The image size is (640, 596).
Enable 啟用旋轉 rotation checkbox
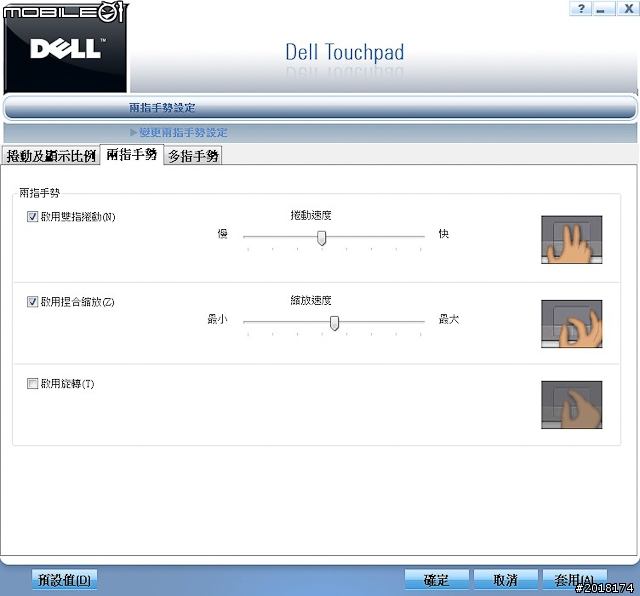32,383
